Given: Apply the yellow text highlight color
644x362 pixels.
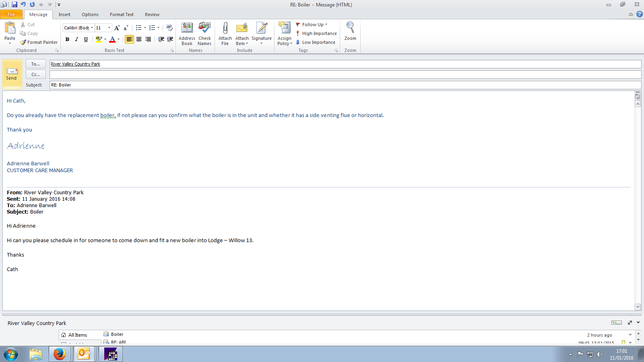Looking at the screenshot, I should (x=99, y=39).
